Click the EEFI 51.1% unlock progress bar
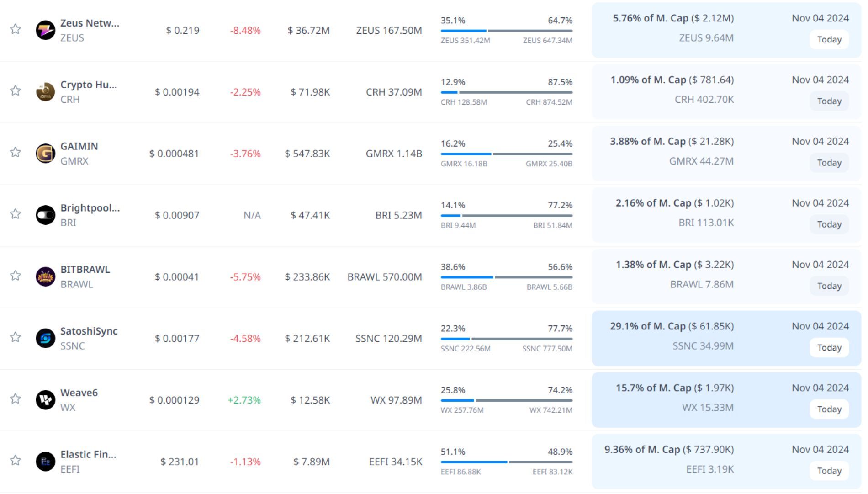The height and width of the screenshot is (494, 868). coord(506,462)
